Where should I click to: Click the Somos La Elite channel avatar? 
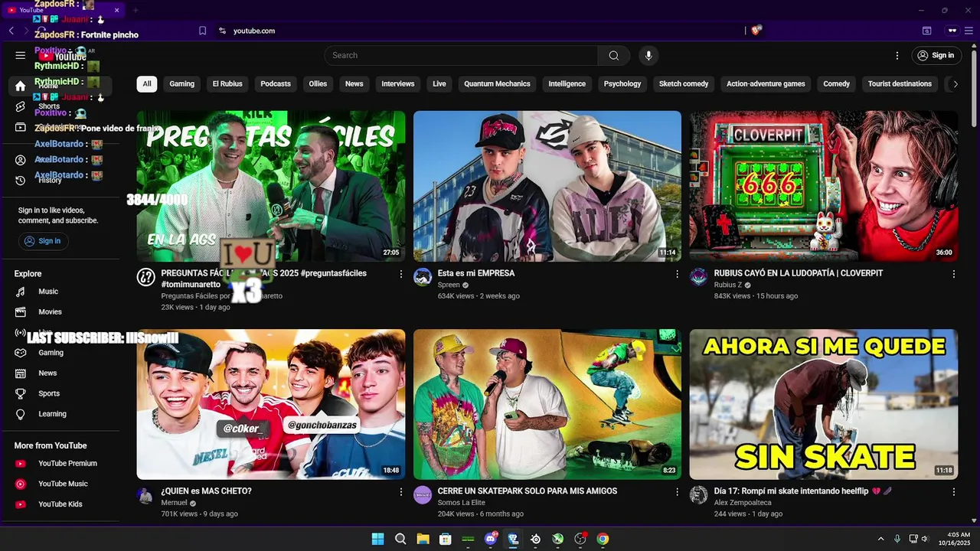click(423, 495)
